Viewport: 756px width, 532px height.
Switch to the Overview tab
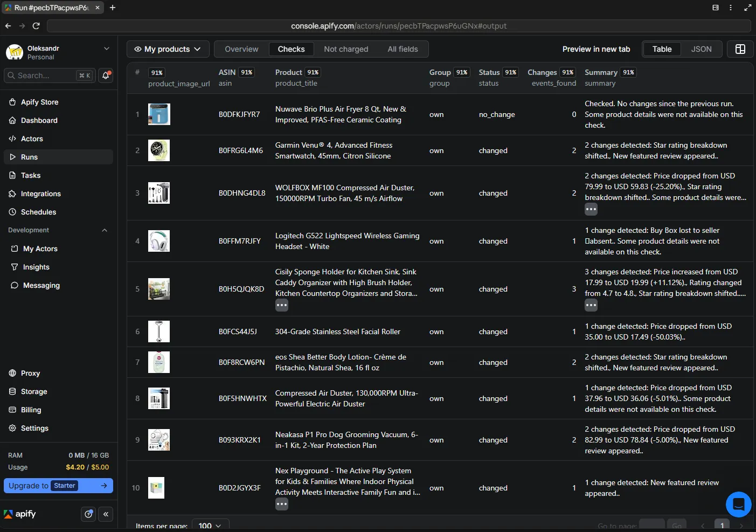coord(241,49)
